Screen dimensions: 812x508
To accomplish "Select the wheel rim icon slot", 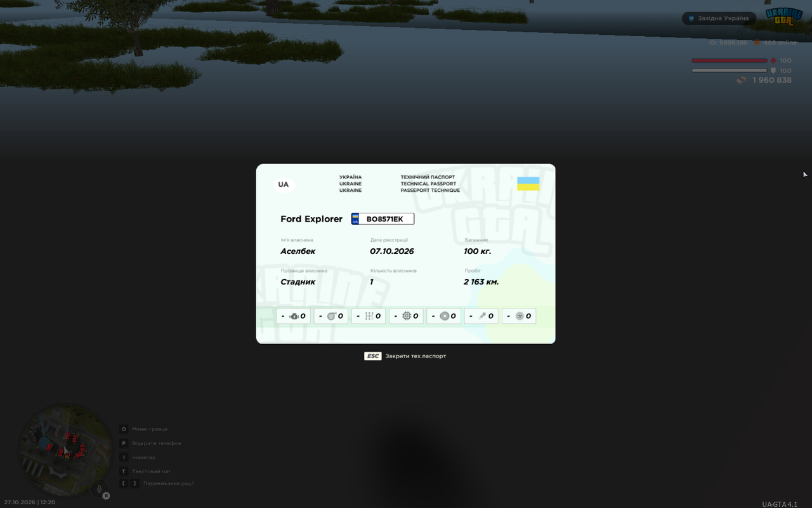I will tap(519, 316).
